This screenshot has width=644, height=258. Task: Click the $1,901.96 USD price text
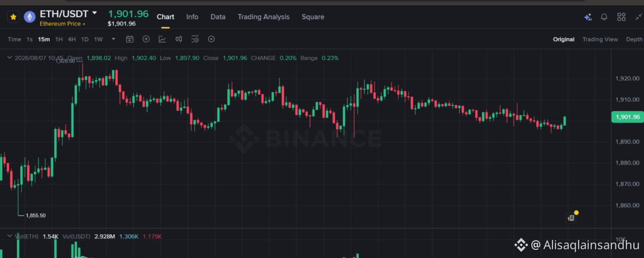122,24
